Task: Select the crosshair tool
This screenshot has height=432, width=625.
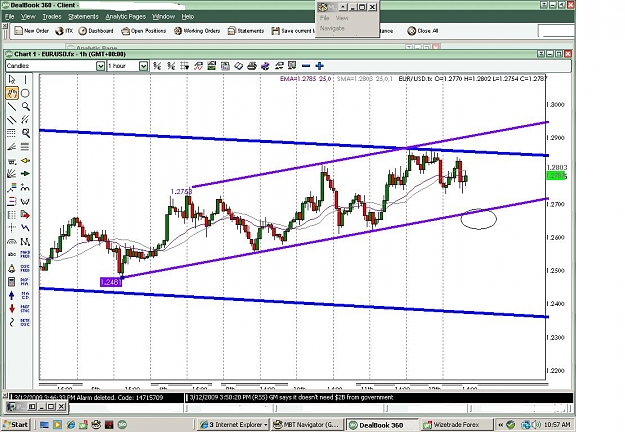Action: point(12,228)
